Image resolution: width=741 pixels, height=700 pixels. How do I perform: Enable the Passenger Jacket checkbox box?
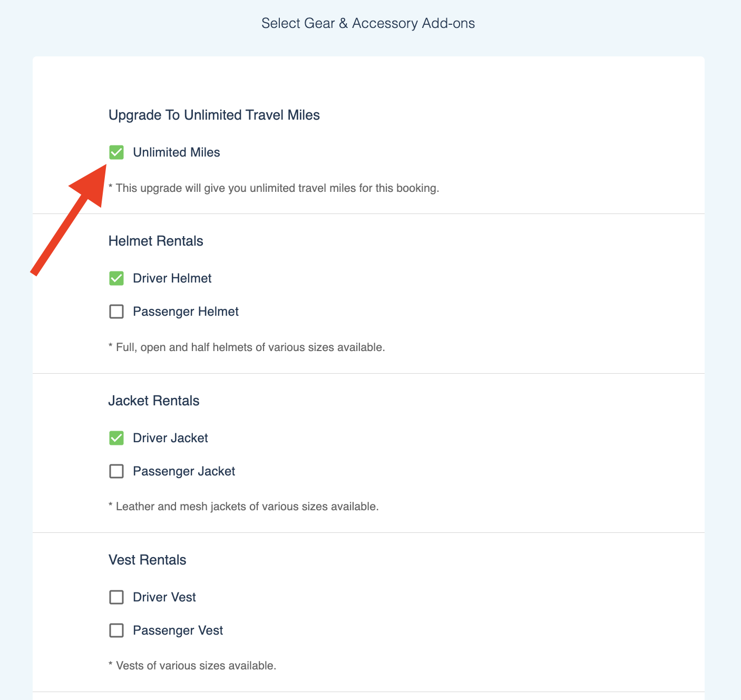coord(116,471)
